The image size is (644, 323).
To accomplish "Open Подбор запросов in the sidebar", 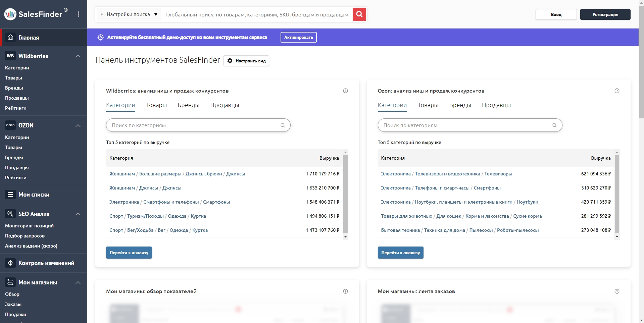I will [x=25, y=236].
